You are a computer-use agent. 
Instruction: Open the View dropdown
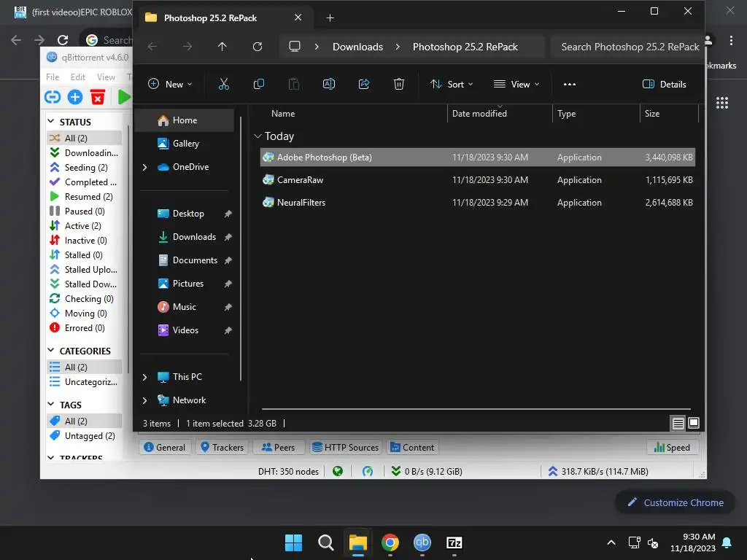pos(516,85)
